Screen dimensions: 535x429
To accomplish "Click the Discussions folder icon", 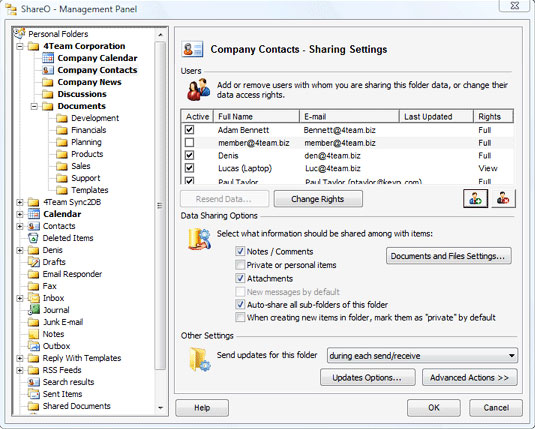I will coord(48,94).
